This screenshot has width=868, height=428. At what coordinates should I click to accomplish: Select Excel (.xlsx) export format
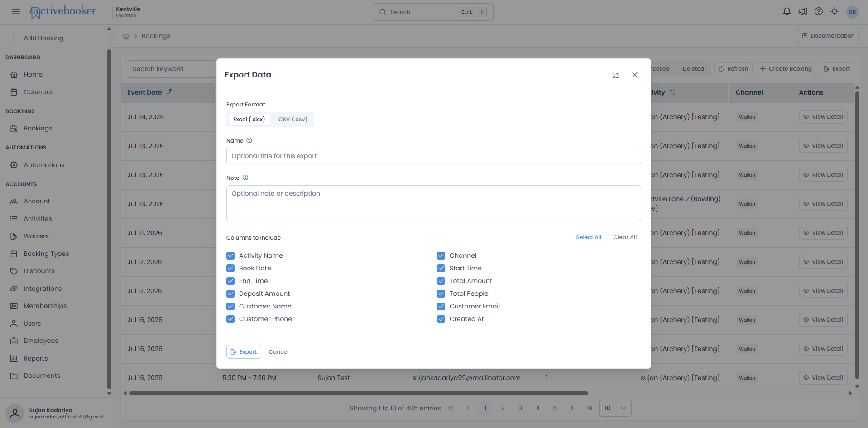tap(249, 120)
